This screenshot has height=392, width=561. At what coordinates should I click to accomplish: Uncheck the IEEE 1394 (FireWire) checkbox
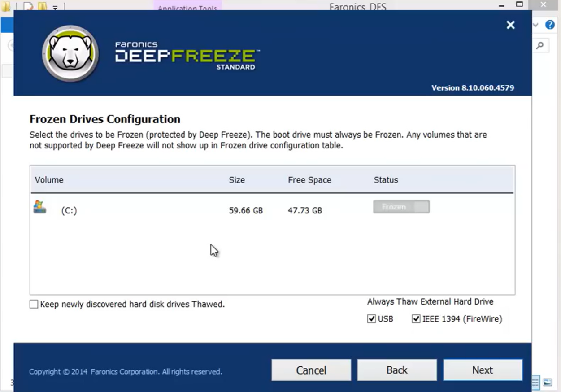point(416,319)
